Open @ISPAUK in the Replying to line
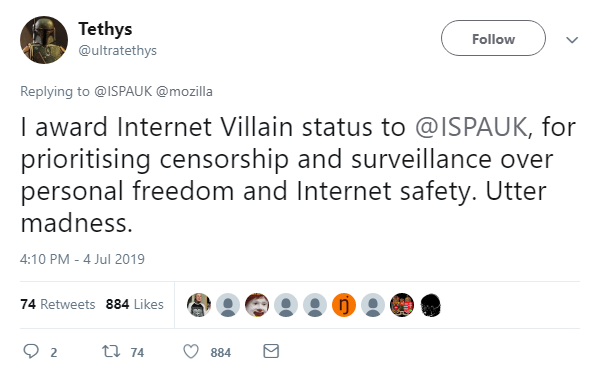The width and height of the screenshot is (600, 374). pos(123,91)
